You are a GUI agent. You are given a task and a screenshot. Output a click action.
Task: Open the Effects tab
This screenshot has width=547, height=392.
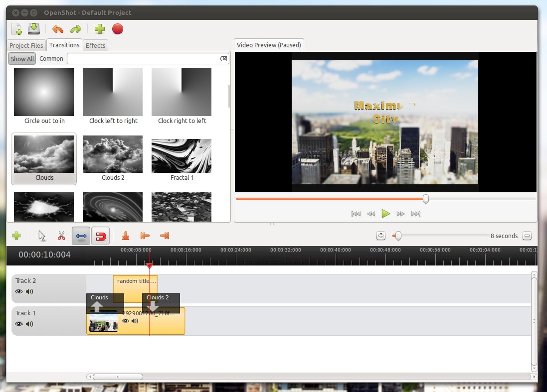[x=96, y=45]
